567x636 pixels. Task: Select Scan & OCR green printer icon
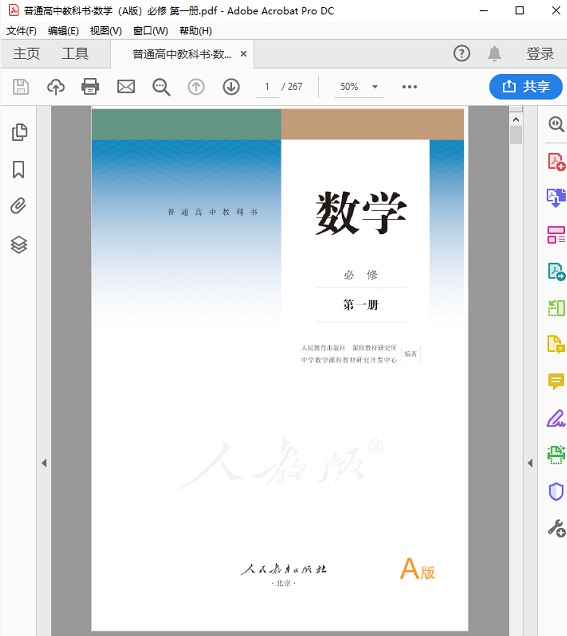tap(556, 455)
